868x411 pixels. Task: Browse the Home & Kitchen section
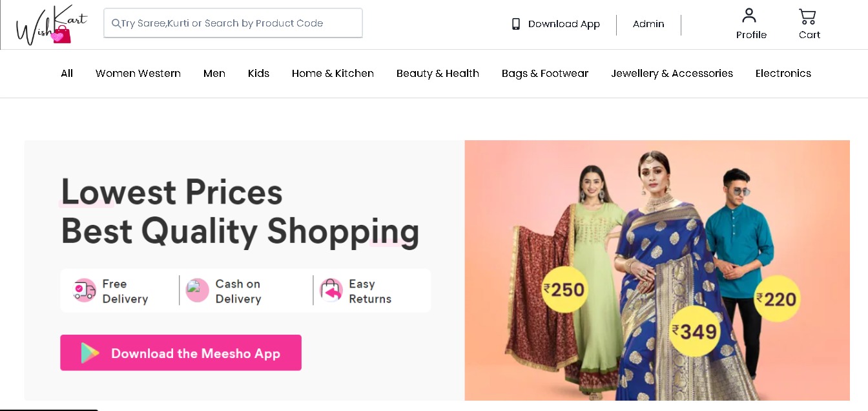tap(333, 73)
